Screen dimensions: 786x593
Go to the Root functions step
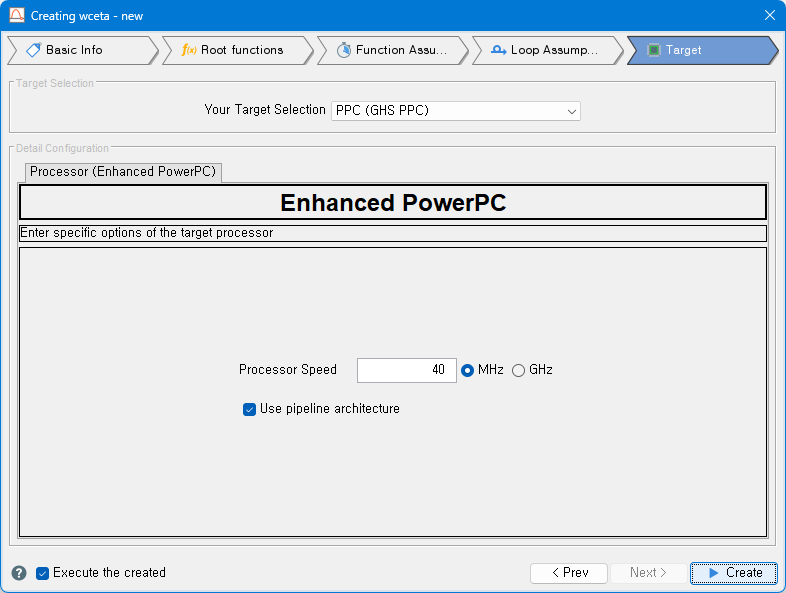(242, 50)
